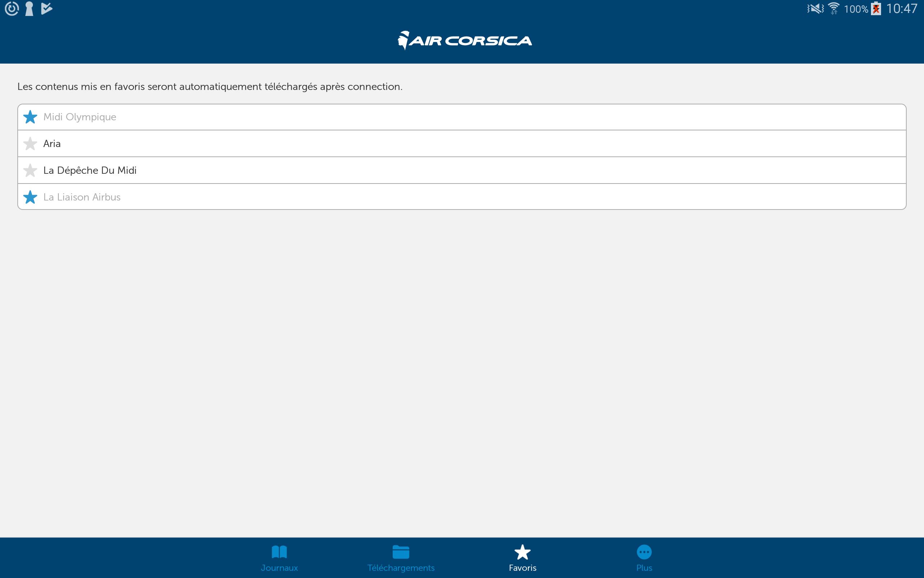Mark Aria as favorite with star

[30, 144]
